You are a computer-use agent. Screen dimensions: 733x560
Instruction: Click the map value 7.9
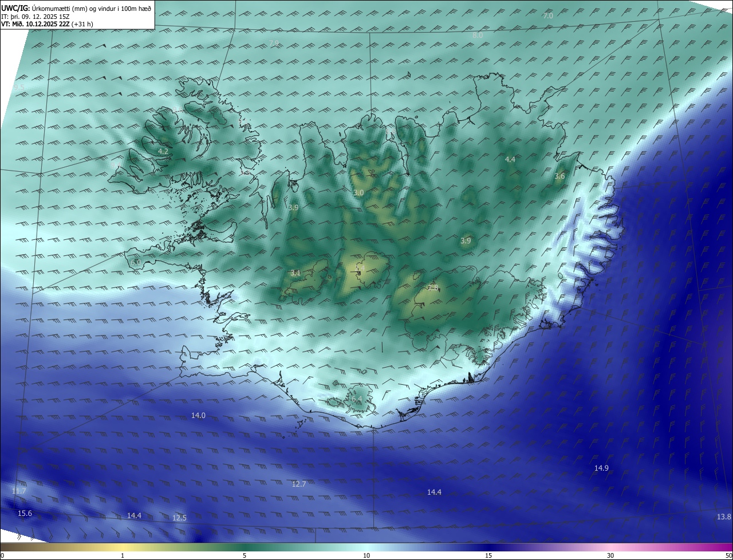pos(274,44)
